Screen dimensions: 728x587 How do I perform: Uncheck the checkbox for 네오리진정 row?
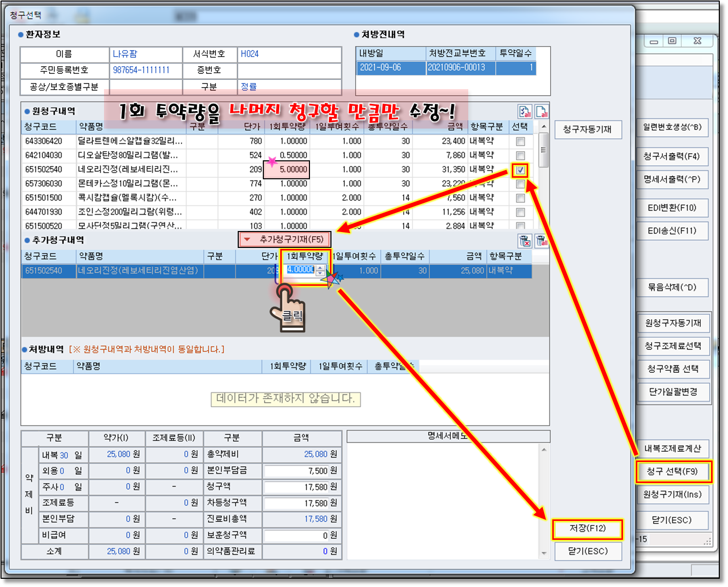521,170
